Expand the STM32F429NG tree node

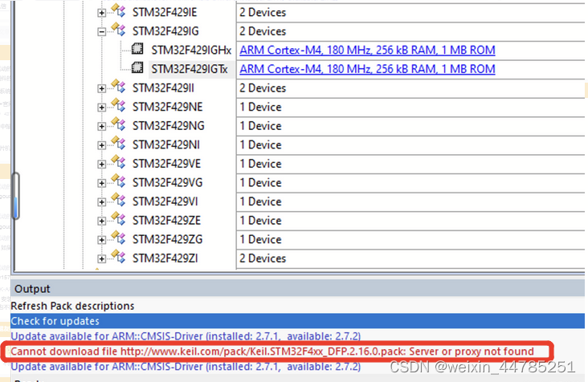[x=102, y=127]
